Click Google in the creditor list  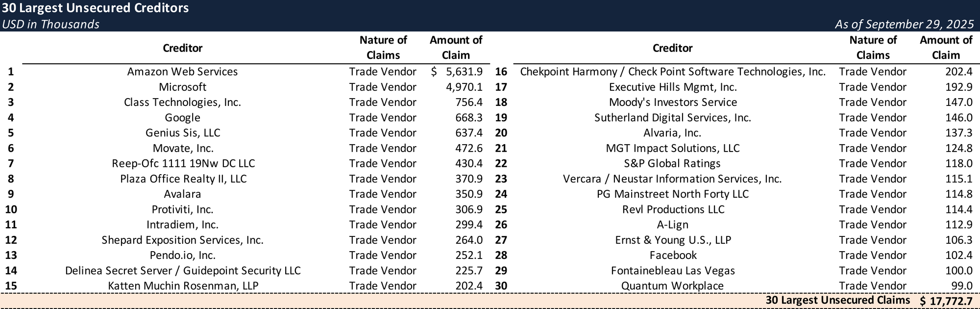pyautogui.click(x=182, y=118)
